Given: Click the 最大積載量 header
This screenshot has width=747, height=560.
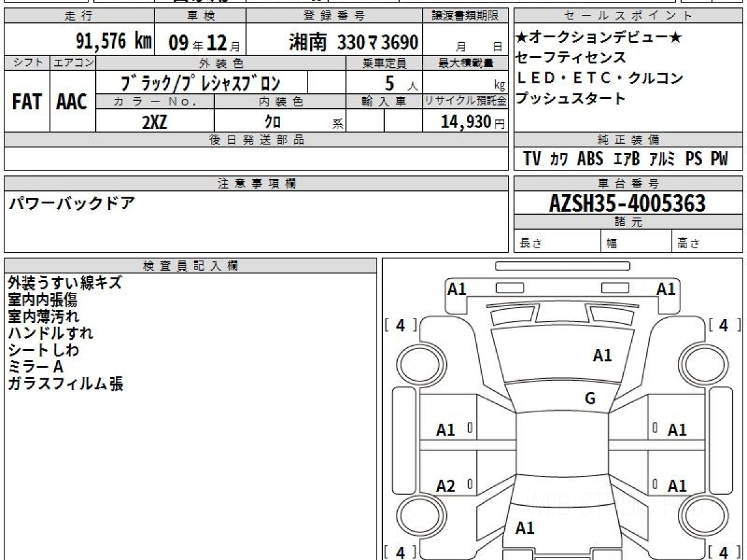Looking at the screenshot, I should [x=466, y=63].
